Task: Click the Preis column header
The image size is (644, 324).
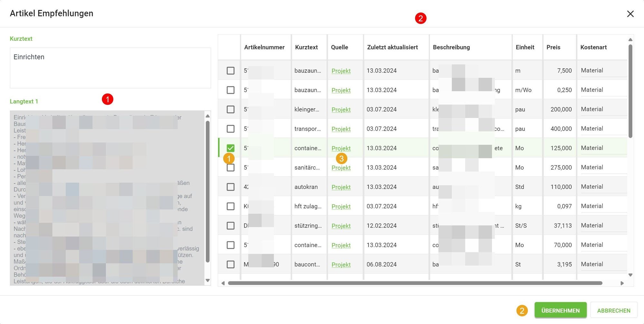Action: point(553,47)
